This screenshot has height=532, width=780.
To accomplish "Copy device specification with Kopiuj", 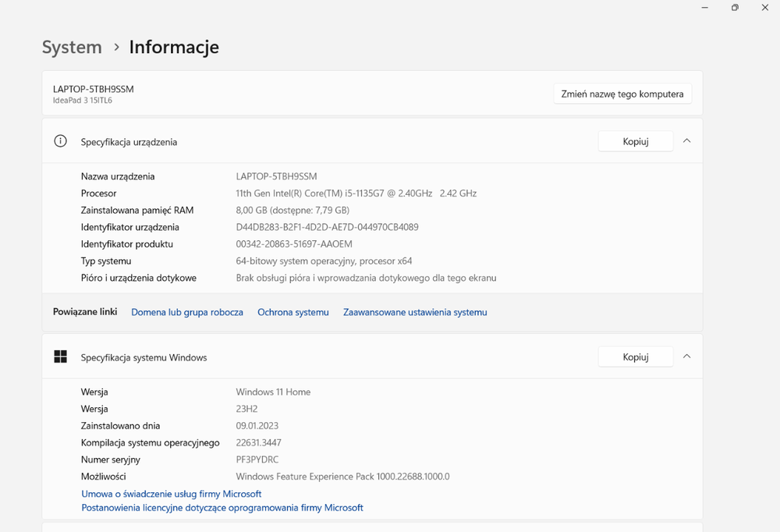I will 635,141.
